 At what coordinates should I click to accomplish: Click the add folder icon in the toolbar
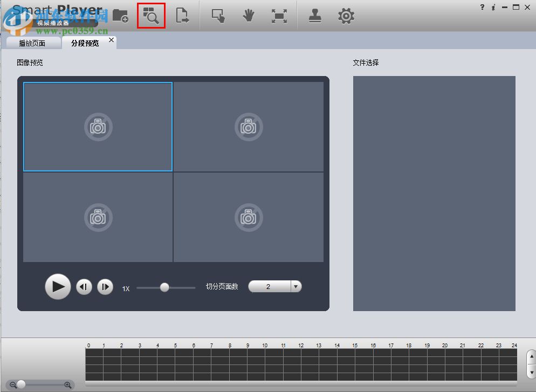(x=120, y=16)
